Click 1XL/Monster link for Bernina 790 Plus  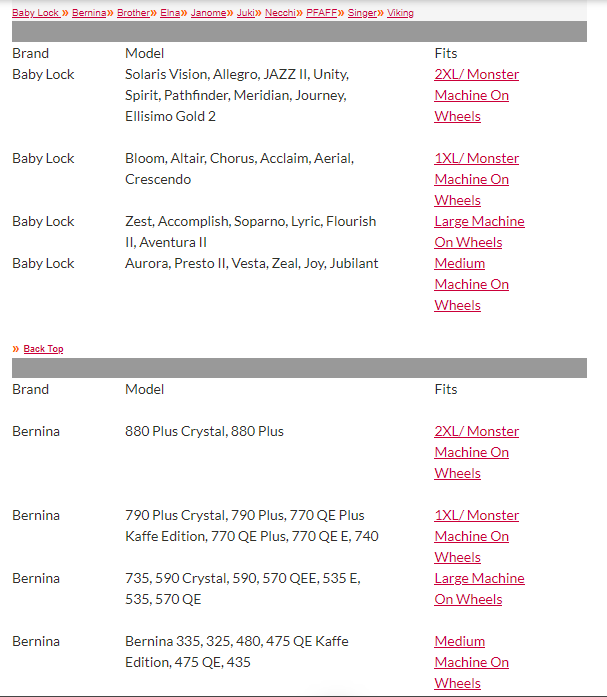(x=476, y=515)
